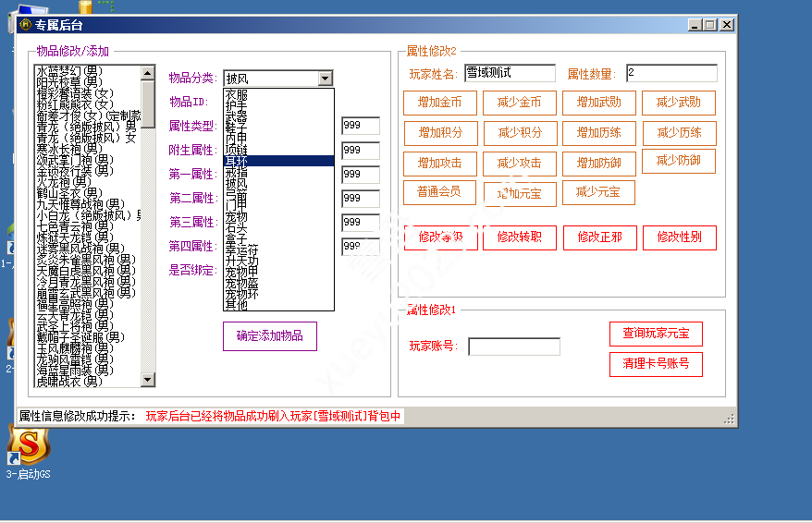Viewport: 812px width, 523px height.
Task: Click 增加元宝 button
Action: (x=520, y=194)
